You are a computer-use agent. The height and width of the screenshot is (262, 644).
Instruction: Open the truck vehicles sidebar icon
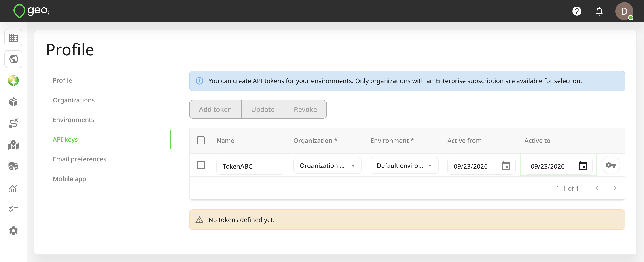click(13, 166)
